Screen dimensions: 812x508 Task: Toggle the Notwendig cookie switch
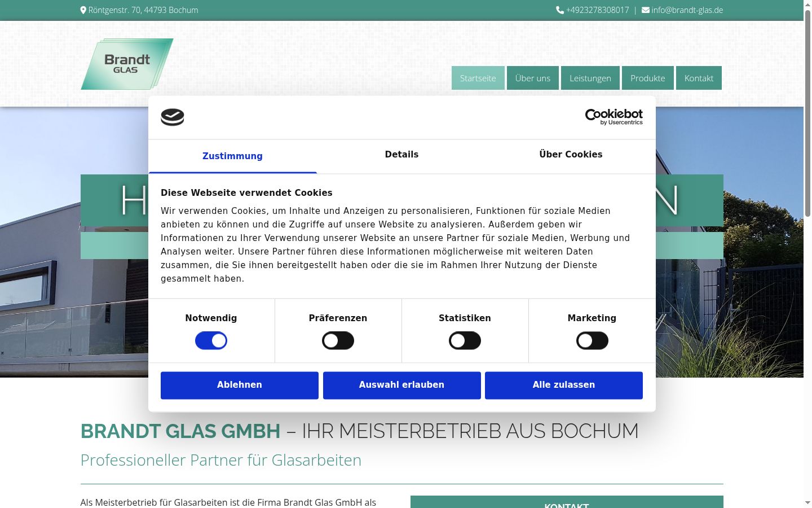pyautogui.click(x=211, y=341)
